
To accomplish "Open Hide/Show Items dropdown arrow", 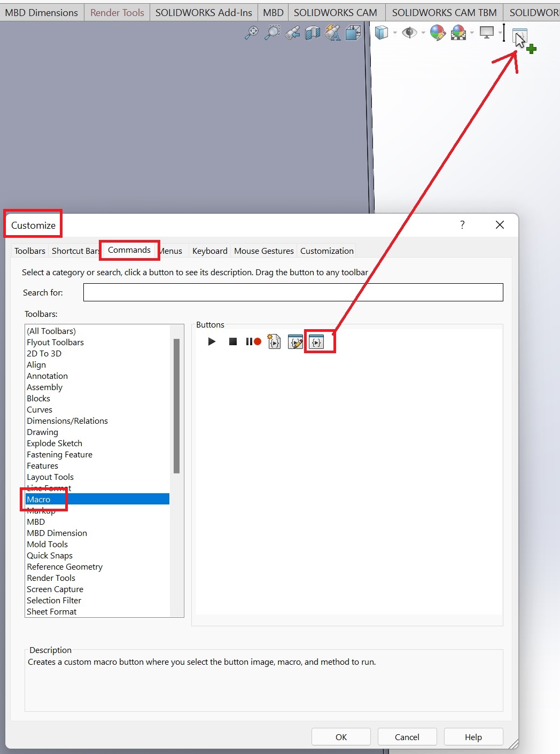I will tap(423, 33).
